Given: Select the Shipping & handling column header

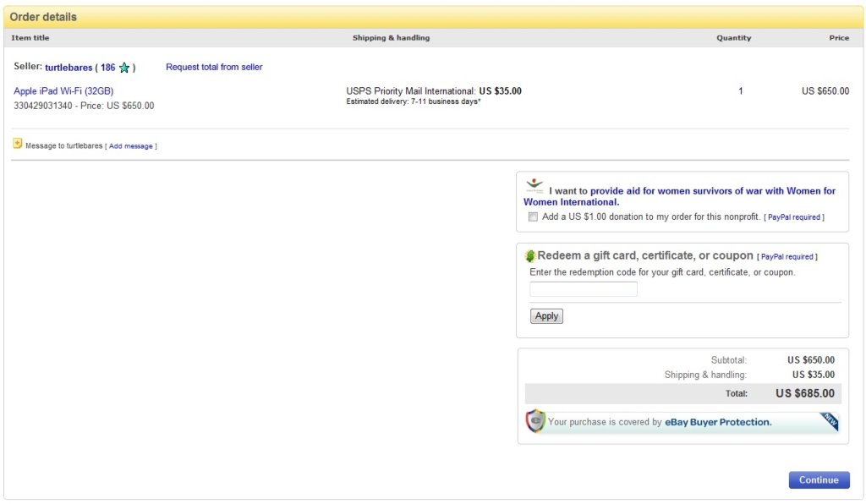Looking at the screenshot, I should click(391, 37).
